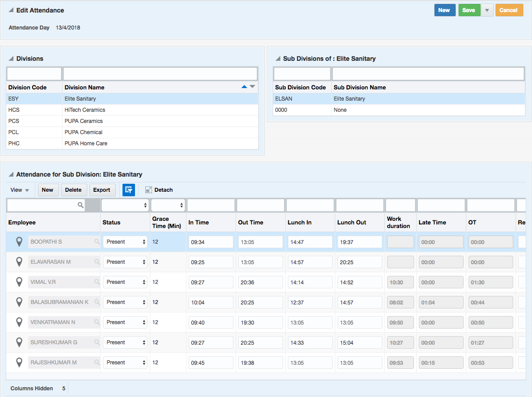Image resolution: width=532 pixels, height=397 pixels.
Task: Click the query-by-example filter icon
Action: coord(129,190)
